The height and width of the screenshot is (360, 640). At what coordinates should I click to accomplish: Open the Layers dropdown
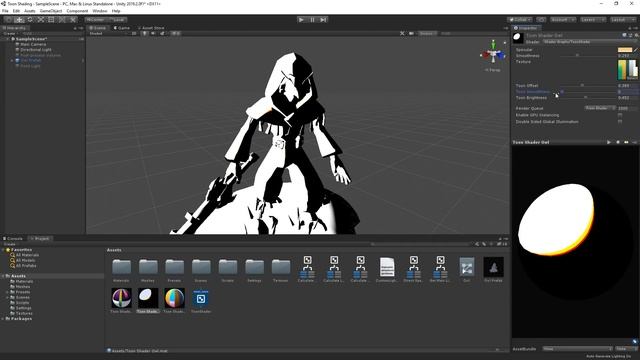pyautogui.click(x=592, y=20)
